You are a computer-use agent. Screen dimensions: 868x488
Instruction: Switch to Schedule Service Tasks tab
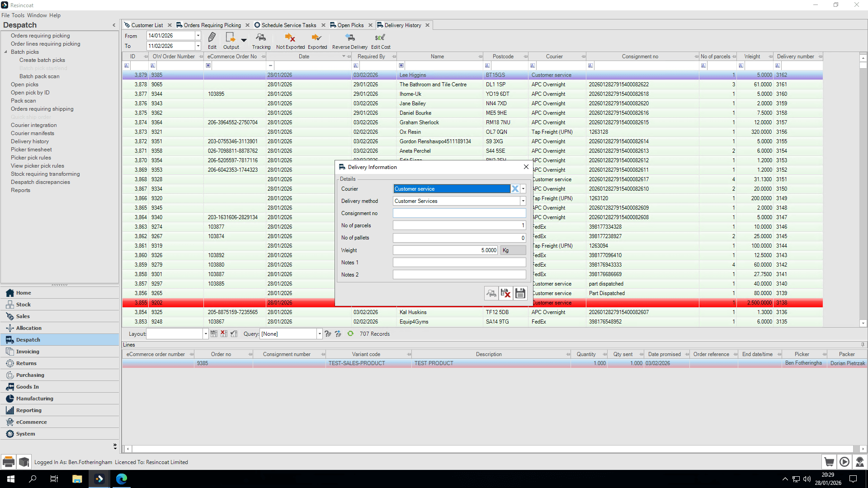point(289,25)
